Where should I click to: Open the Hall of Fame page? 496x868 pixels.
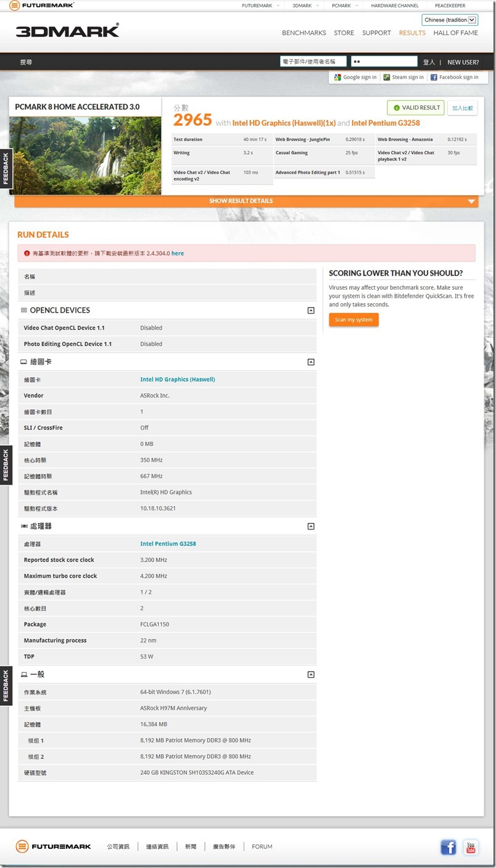(x=456, y=33)
